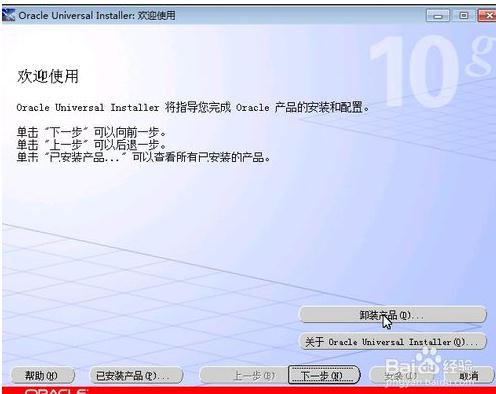
Task: Open 已安装产品 installed products list
Action: 136,376
